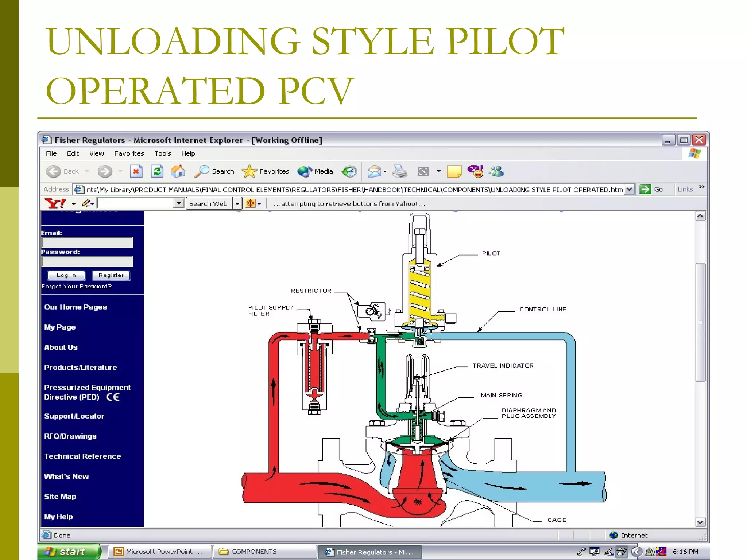The height and width of the screenshot is (560, 747).
Task: Click the Refresh page icon
Action: point(157,171)
